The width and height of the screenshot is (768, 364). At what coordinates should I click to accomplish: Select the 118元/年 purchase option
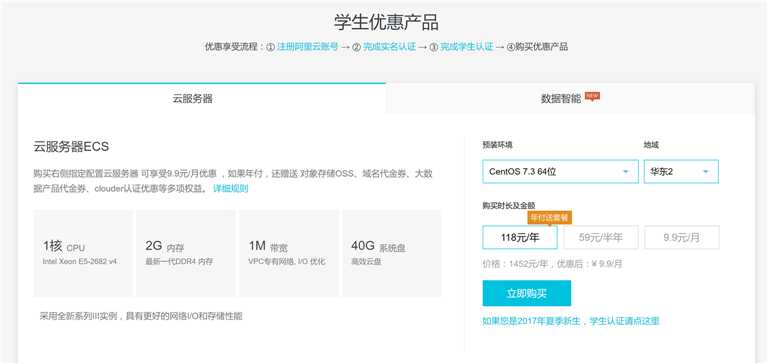[x=520, y=238]
